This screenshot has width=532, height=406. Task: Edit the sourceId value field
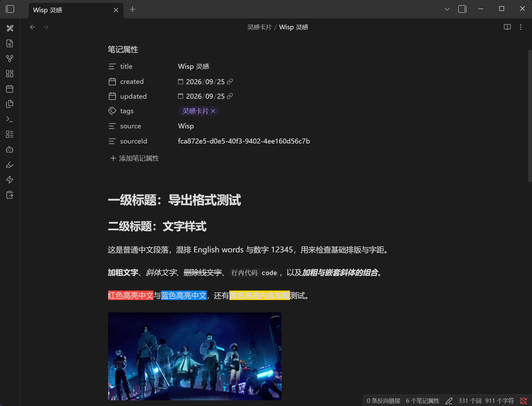click(x=244, y=141)
